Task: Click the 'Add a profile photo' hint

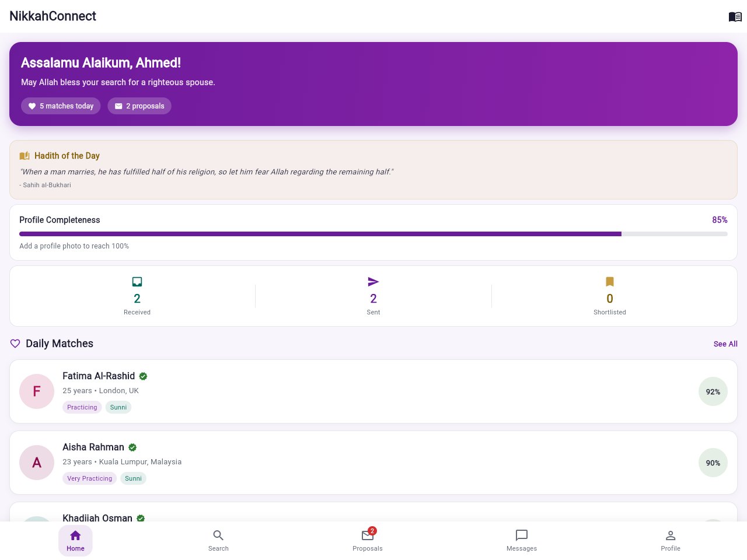Action: click(74, 246)
